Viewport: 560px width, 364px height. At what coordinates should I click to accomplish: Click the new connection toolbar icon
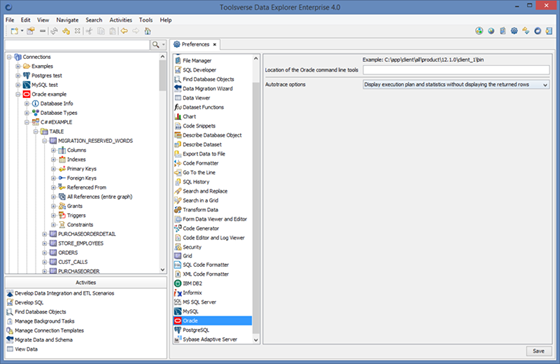point(14,31)
